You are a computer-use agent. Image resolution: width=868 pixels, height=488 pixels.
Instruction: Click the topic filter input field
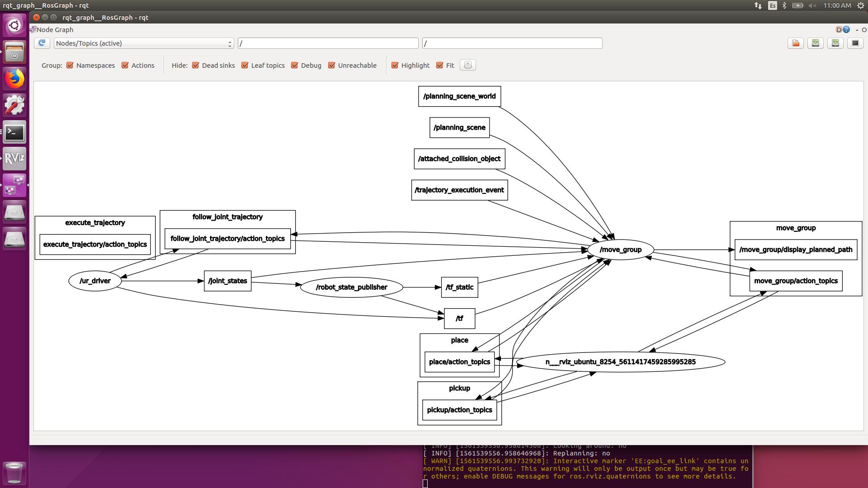tap(512, 43)
